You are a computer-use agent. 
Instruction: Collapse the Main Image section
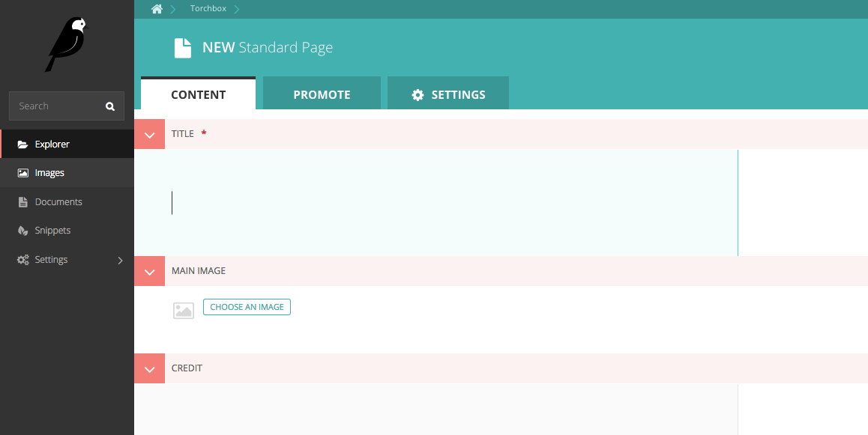[x=149, y=272]
